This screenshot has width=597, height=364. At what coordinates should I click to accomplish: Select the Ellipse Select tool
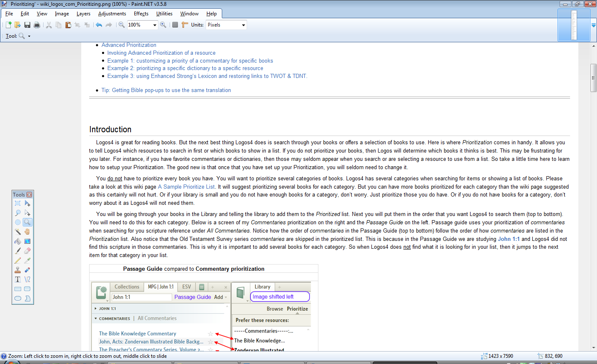click(x=18, y=222)
